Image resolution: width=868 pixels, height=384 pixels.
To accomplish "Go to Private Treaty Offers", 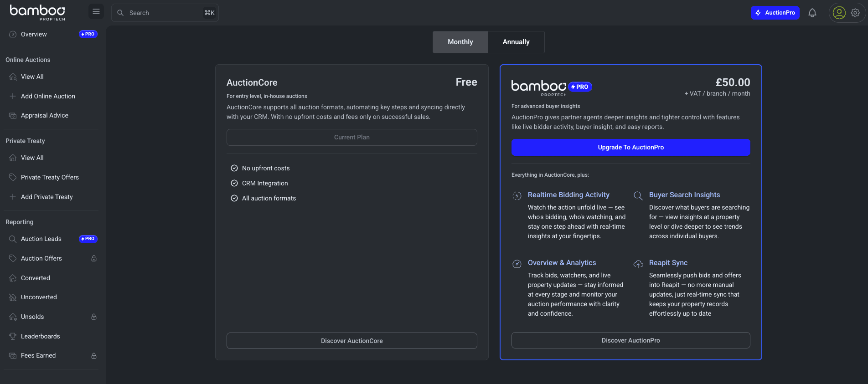I will (50, 177).
